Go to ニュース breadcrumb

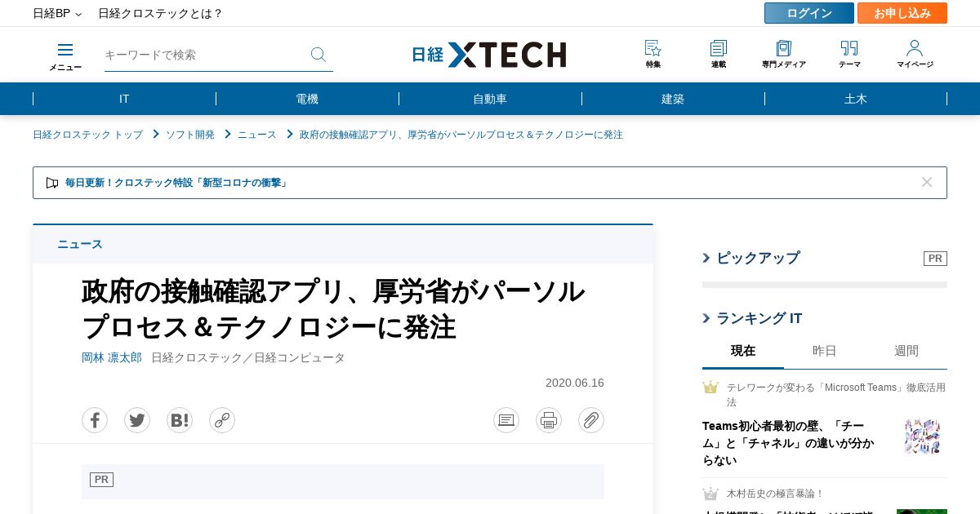pyautogui.click(x=257, y=135)
